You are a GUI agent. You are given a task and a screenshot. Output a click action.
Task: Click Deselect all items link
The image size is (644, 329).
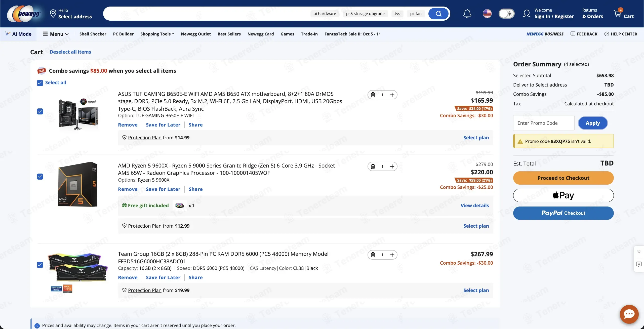click(x=70, y=52)
